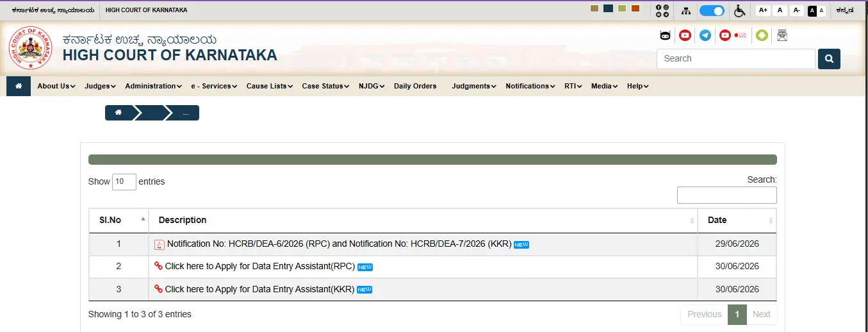Open the social media links icon
This screenshot has height=332, width=868.
tap(662, 10)
